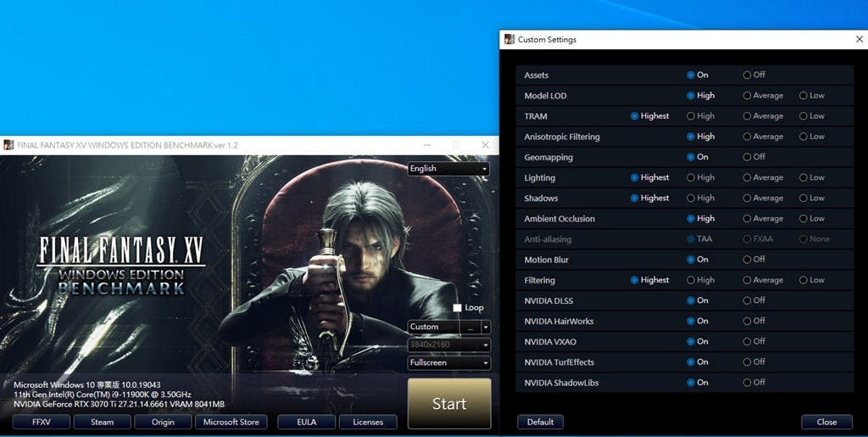Click the FFXV link button
868x437 pixels.
(42, 422)
